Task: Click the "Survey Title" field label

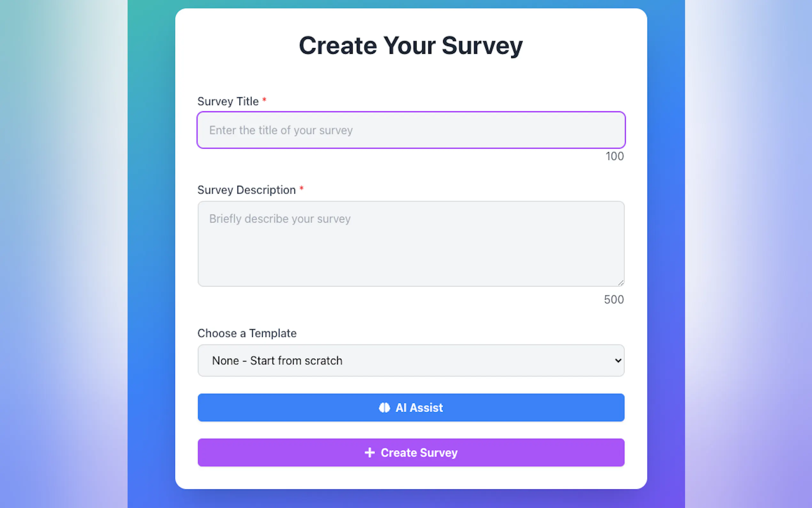Action: (228, 101)
